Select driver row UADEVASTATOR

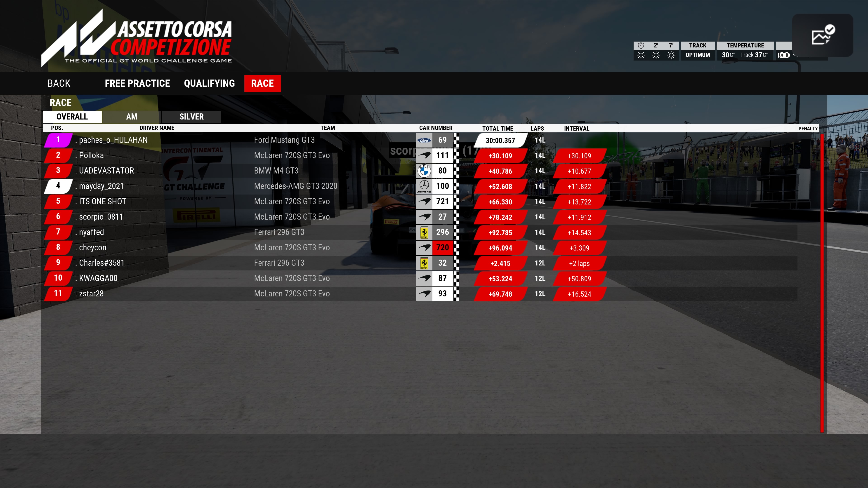[420, 171]
